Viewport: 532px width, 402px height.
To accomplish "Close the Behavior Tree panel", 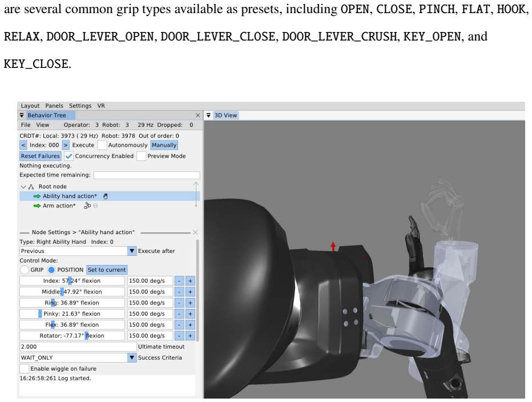I will 198,115.
